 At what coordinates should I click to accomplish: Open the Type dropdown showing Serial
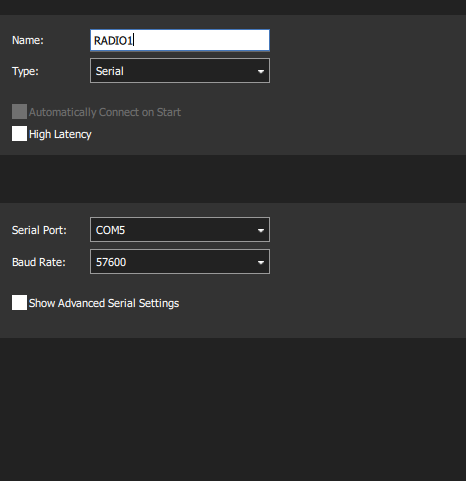click(180, 71)
